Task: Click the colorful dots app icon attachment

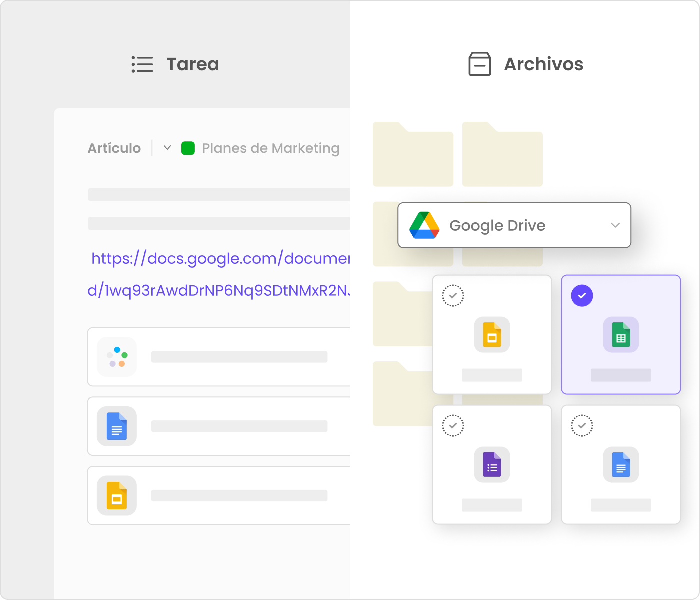Action: point(117,357)
